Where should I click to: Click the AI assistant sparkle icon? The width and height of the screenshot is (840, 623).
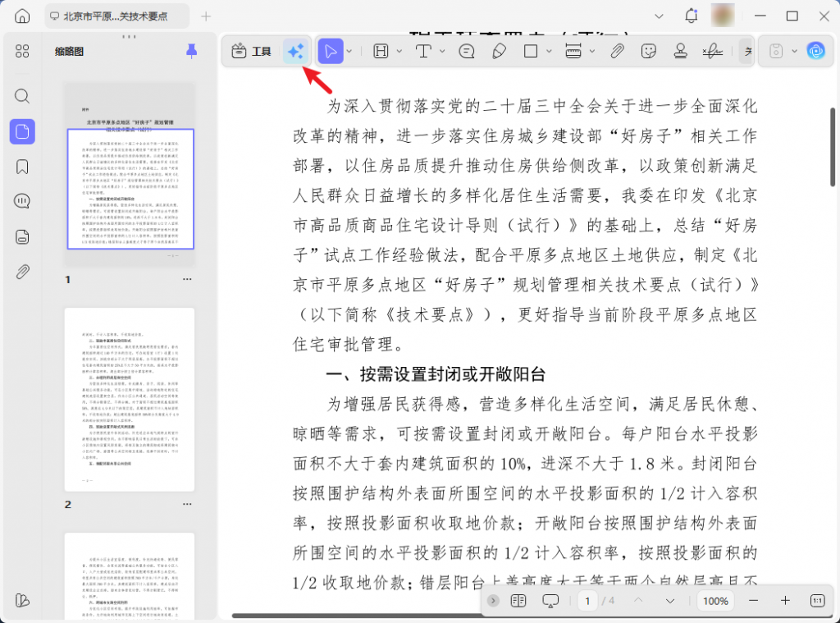point(295,52)
